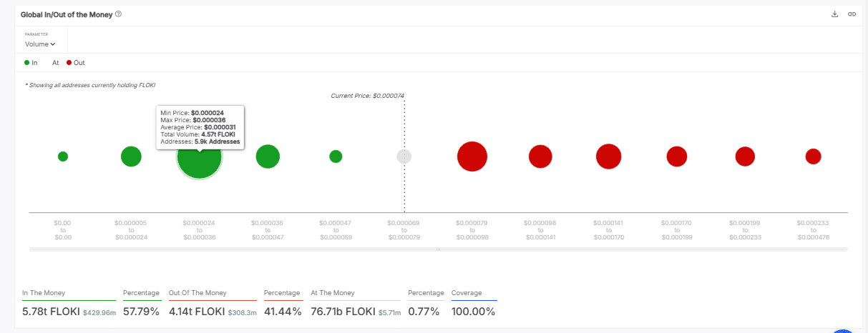Image resolution: width=868 pixels, height=333 pixels.
Task: Open the Volume parameter dropdown
Action: pos(40,44)
